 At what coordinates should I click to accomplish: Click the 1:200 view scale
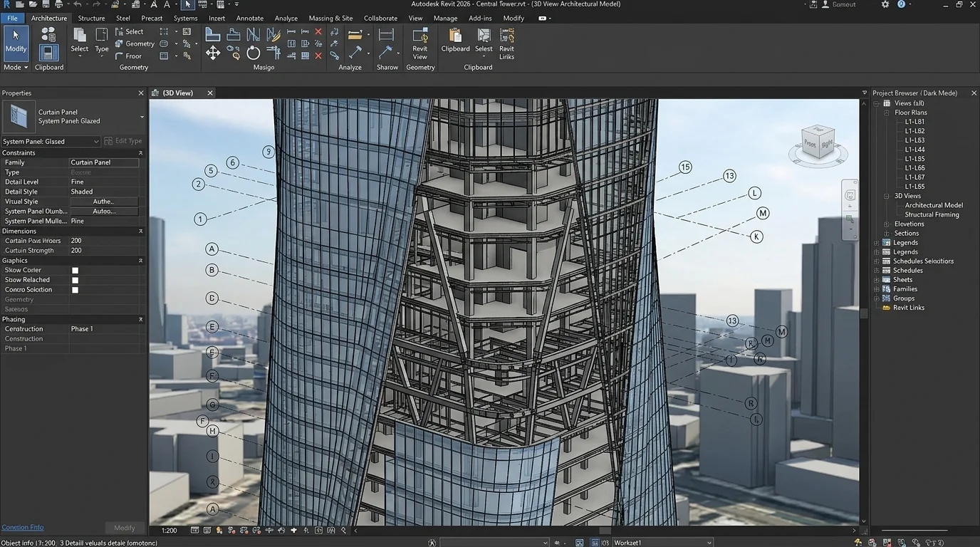[169, 531]
